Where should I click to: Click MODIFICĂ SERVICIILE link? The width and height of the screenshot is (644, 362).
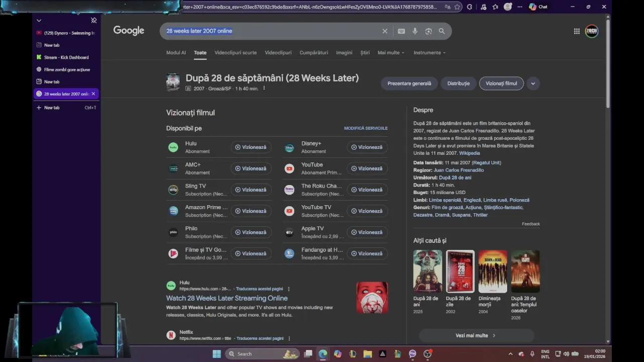[366, 128]
